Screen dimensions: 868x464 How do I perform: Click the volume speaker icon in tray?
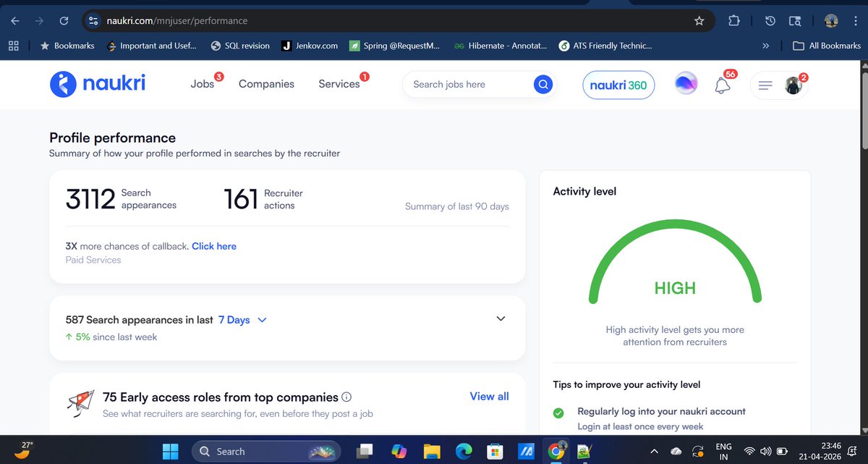[767, 451]
